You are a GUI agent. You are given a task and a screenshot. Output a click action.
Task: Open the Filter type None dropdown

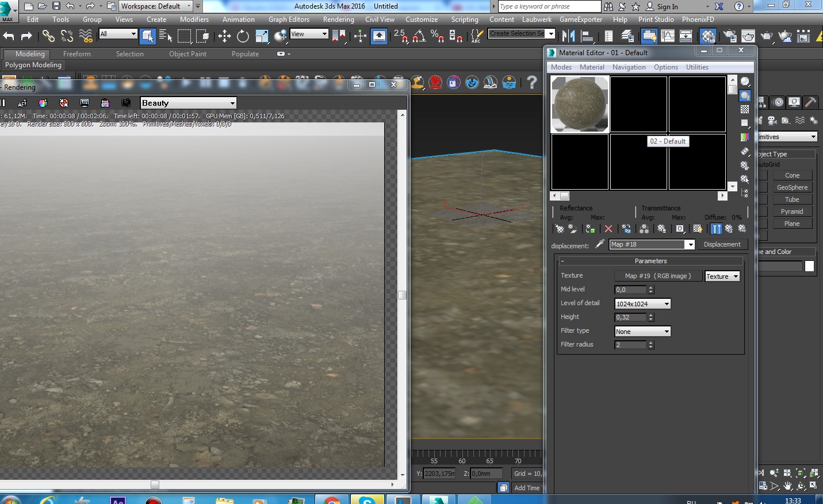[642, 332]
